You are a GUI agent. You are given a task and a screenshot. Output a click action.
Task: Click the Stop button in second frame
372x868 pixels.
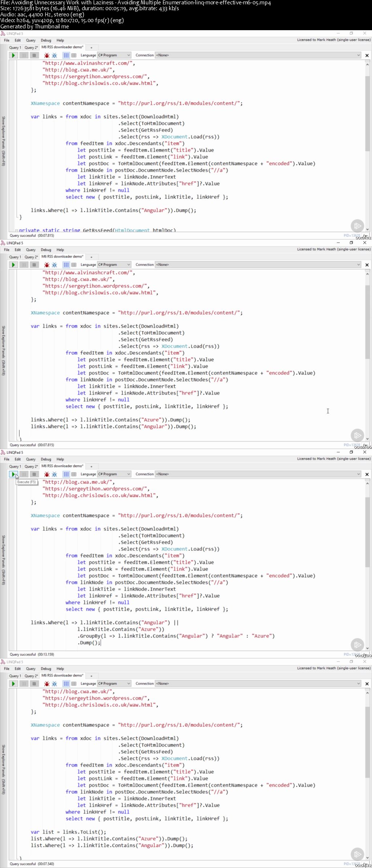click(x=34, y=265)
